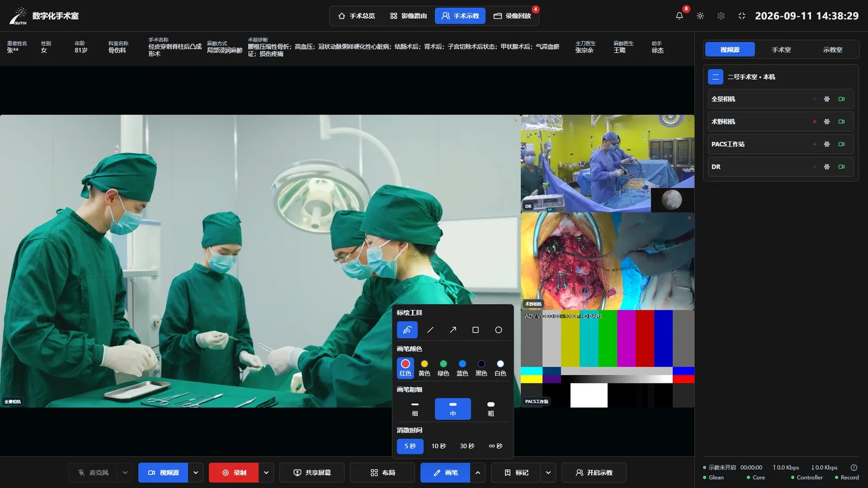Viewport: 868px width, 488px height.
Task: Select the PACS工作站 color bars video thumbnail
Action: pos(608,358)
